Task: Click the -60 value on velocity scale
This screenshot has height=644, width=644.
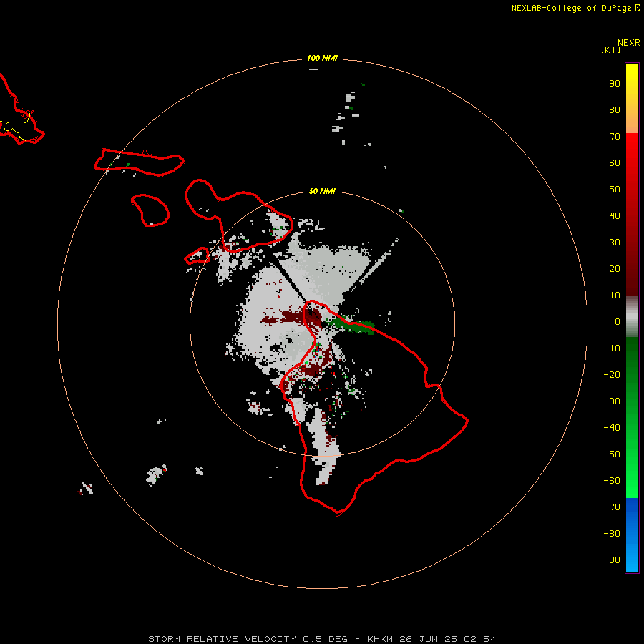Action: point(612,481)
